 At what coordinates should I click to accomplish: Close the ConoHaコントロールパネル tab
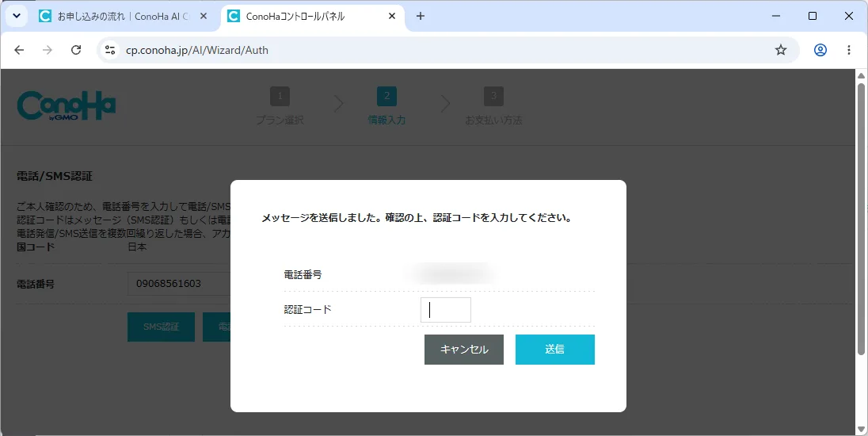[392, 16]
